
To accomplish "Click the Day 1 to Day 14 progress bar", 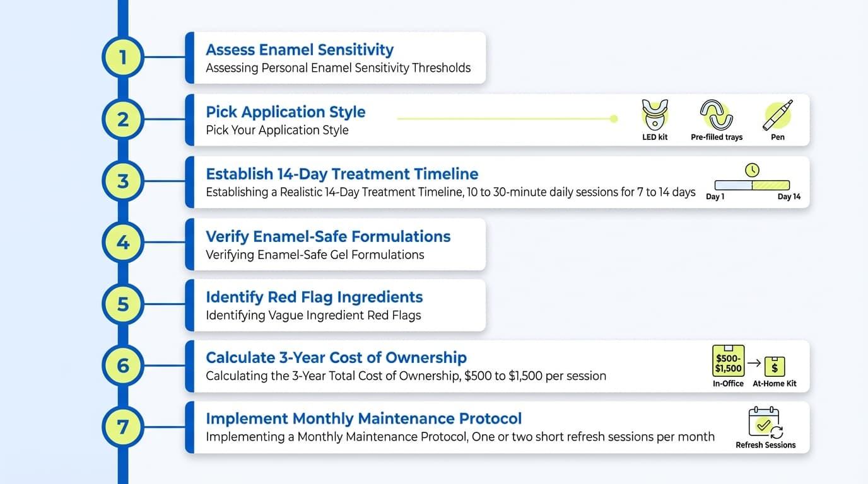I will pos(752,185).
